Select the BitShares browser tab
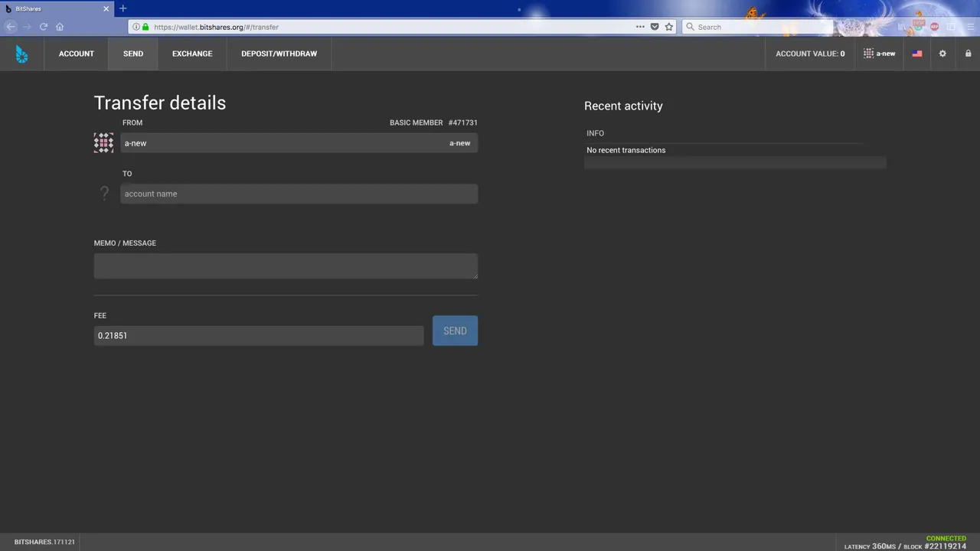The image size is (980, 551). point(57,8)
